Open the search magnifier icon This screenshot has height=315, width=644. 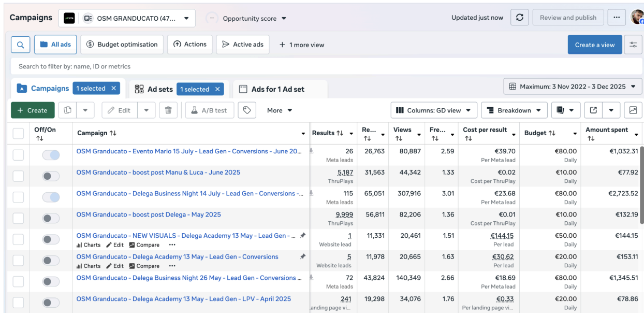click(20, 45)
